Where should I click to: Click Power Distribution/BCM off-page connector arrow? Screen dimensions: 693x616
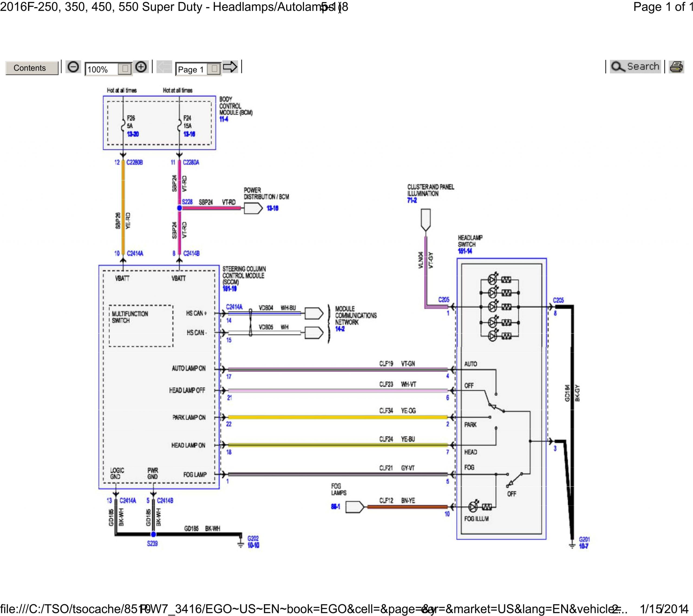click(253, 208)
